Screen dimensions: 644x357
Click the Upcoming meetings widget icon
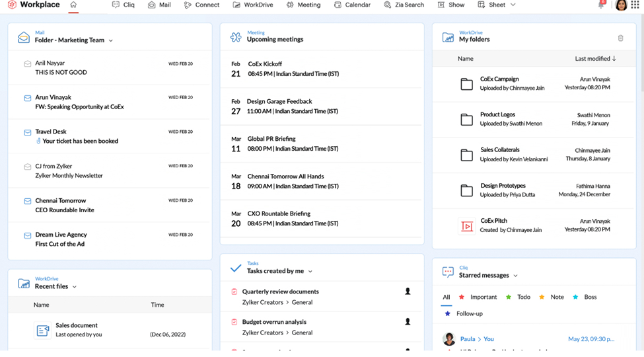(236, 38)
